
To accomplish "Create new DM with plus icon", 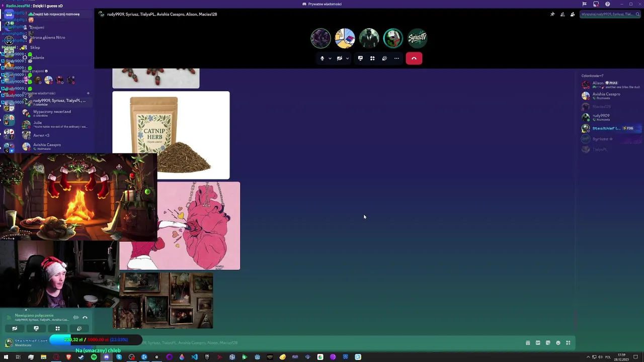I will (x=88, y=93).
